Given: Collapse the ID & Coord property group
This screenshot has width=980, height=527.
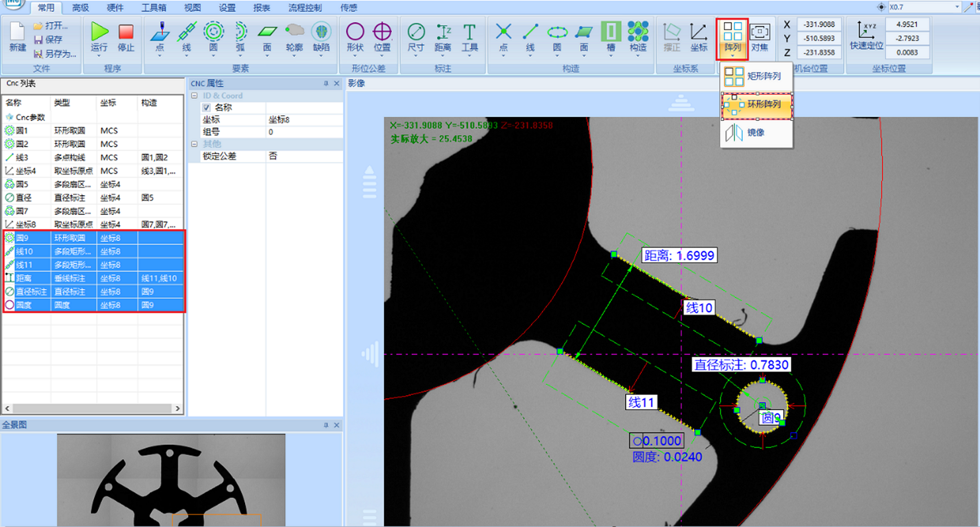Looking at the screenshot, I should click(195, 96).
